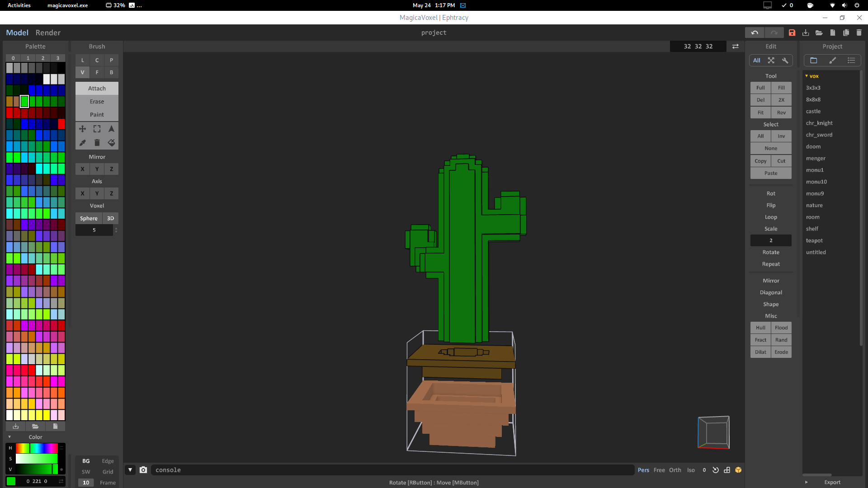
Task: Toggle Grid display option
Action: click(108, 472)
